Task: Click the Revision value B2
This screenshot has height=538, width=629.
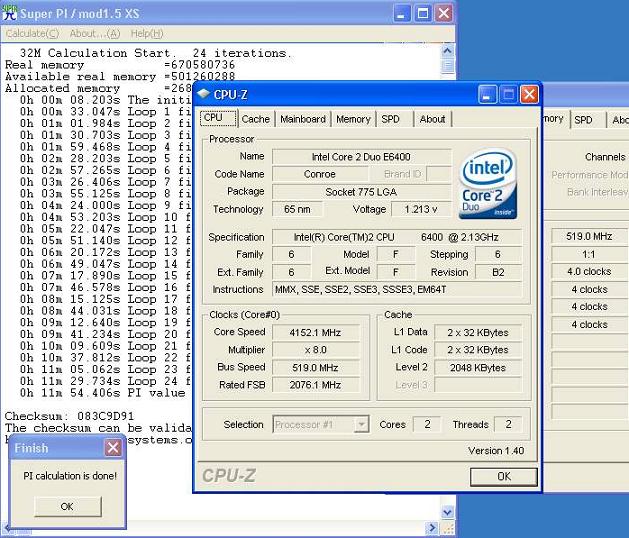Action: point(498,272)
